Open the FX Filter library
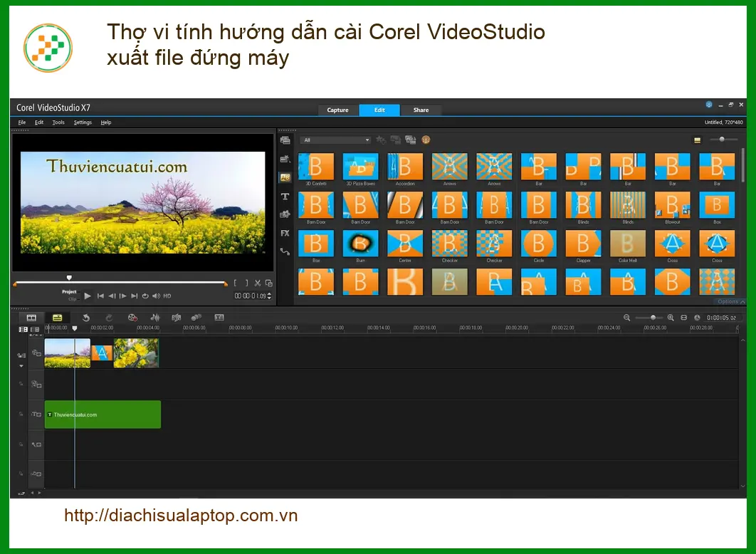 coord(285,234)
